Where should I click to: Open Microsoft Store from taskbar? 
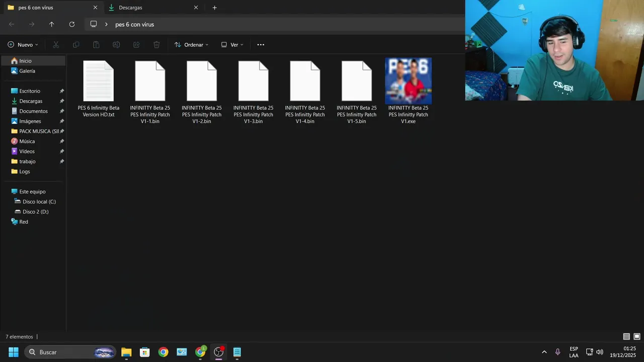[145, 352]
